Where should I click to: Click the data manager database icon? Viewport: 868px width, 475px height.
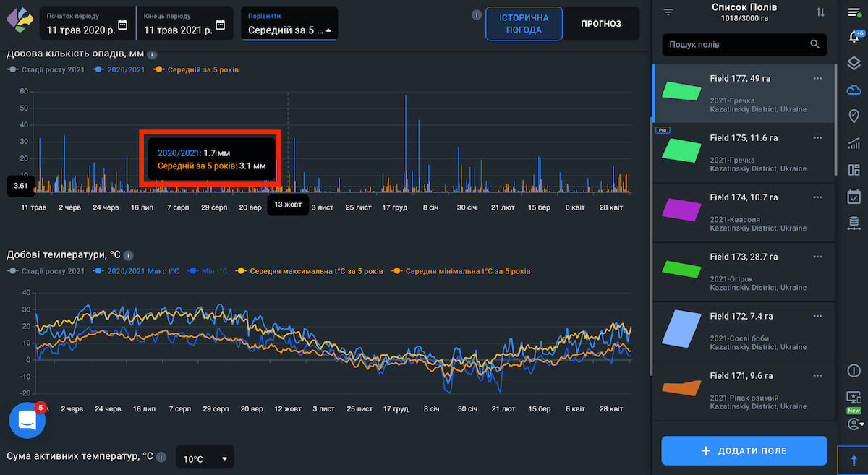[x=854, y=223]
